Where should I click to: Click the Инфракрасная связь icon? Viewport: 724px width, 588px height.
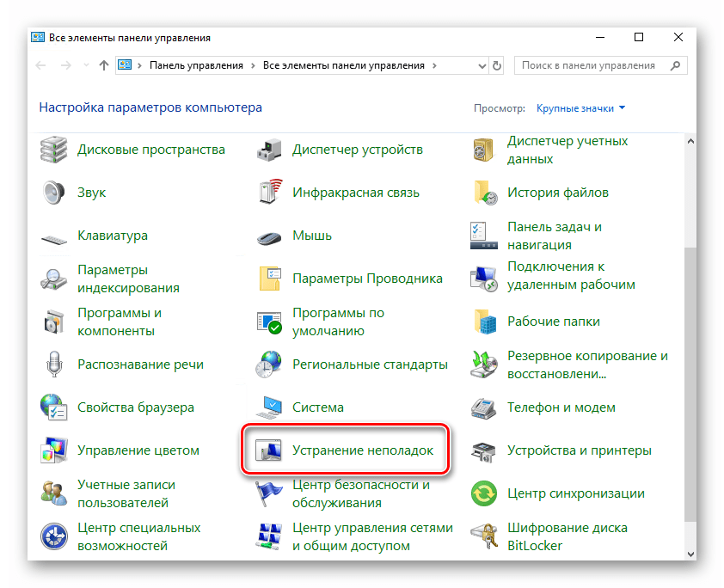[x=270, y=192]
